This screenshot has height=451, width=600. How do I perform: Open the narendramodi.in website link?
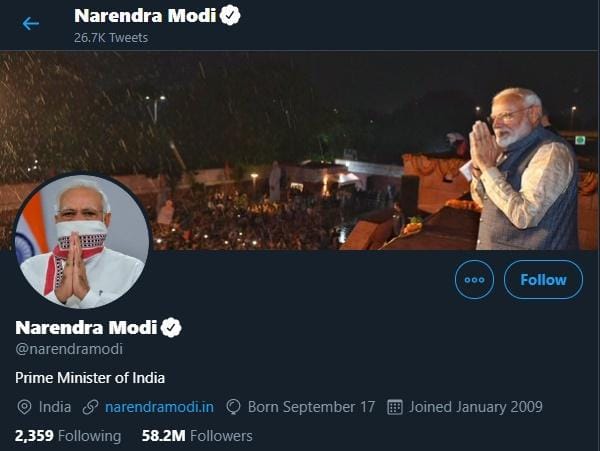[160, 407]
